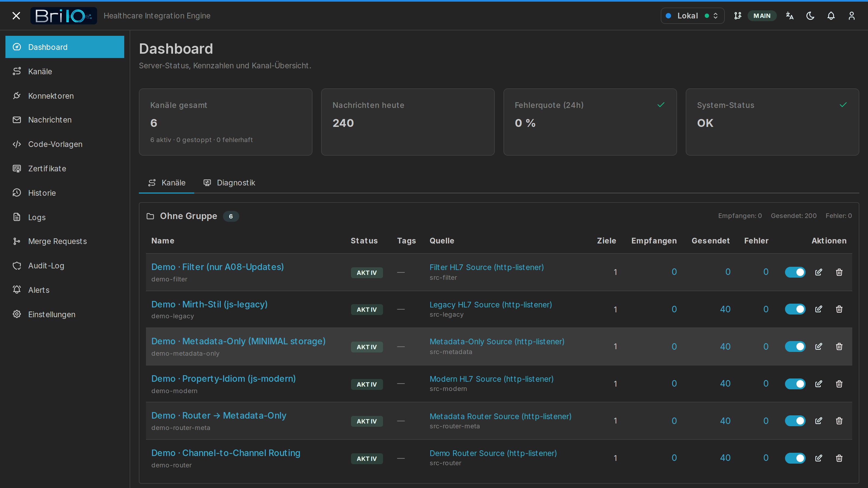The image size is (868, 488).
Task: Open Code-Vorlagen in the sidebar
Action: [65, 144]
